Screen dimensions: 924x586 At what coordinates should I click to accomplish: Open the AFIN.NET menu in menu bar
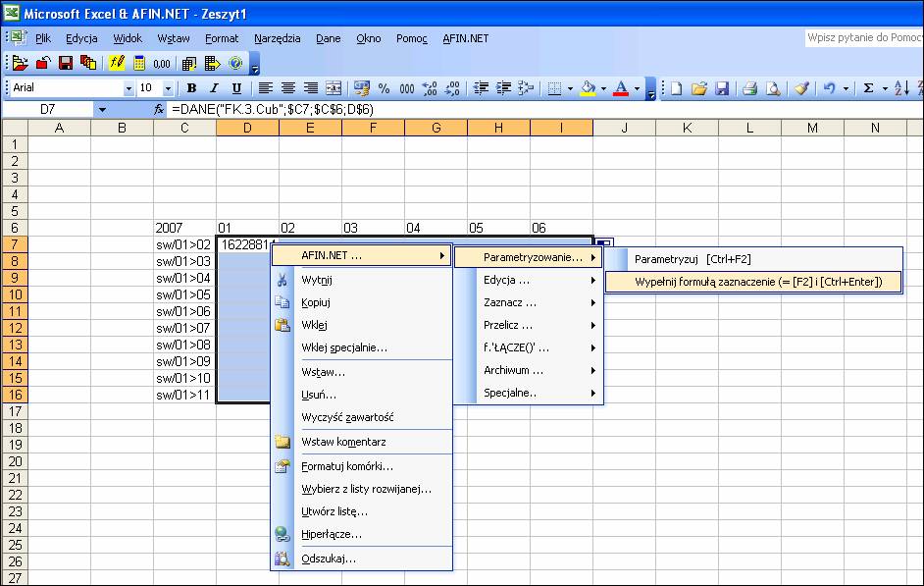[x=466, y=38]
